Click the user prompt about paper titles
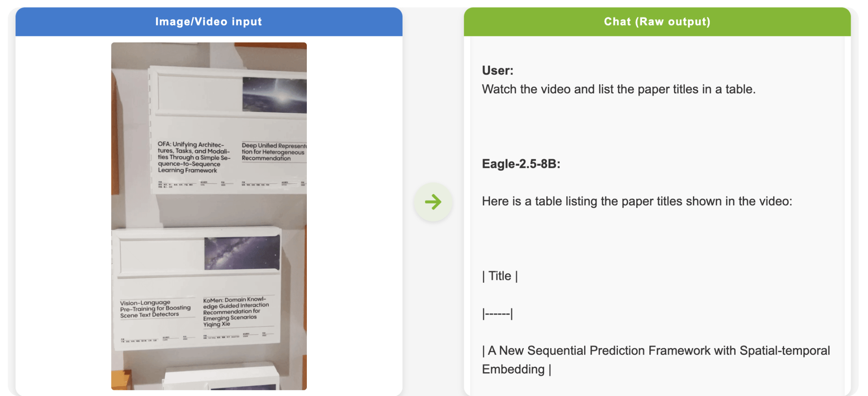The image size is (868, 396). [x=618, y=89]
